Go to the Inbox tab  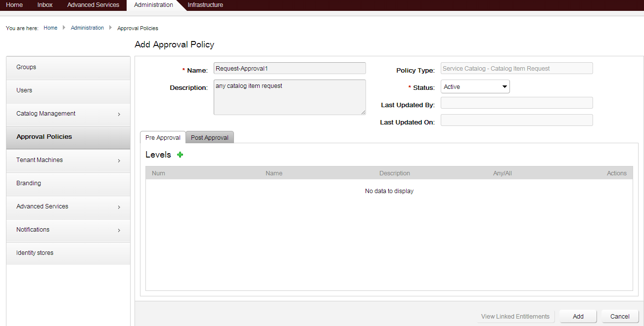tap(45, 5)
